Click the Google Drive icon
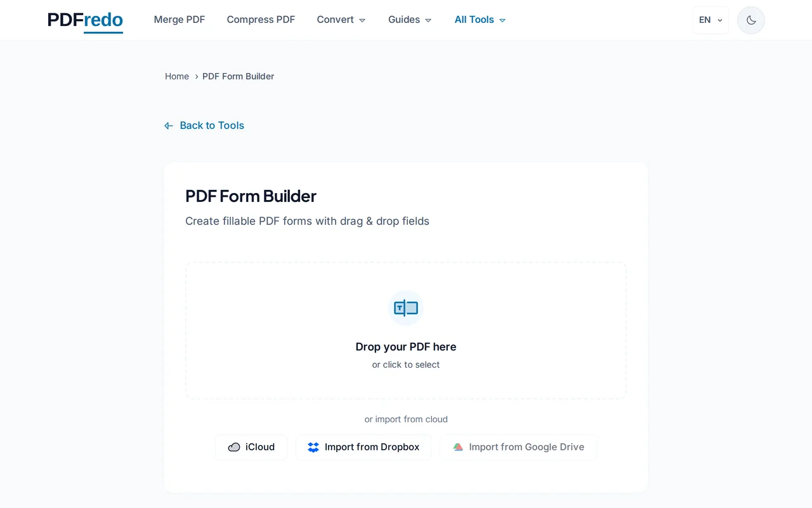This screenshot has height=508, width=812. [x=458, y=447]
